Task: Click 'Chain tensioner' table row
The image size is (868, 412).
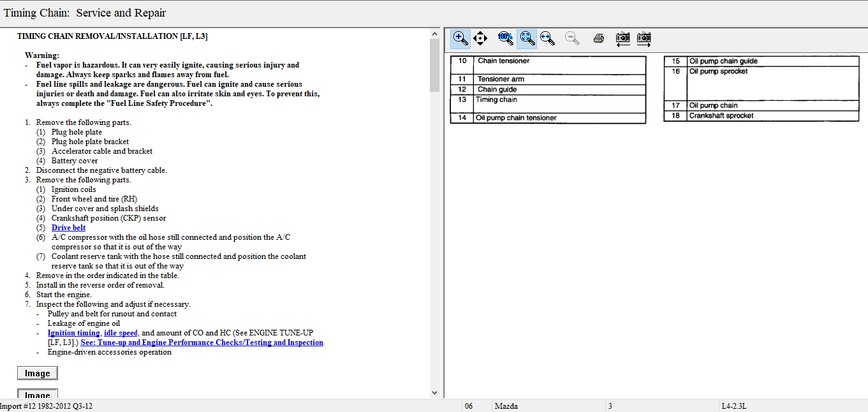Action: (x=548, y=65)
